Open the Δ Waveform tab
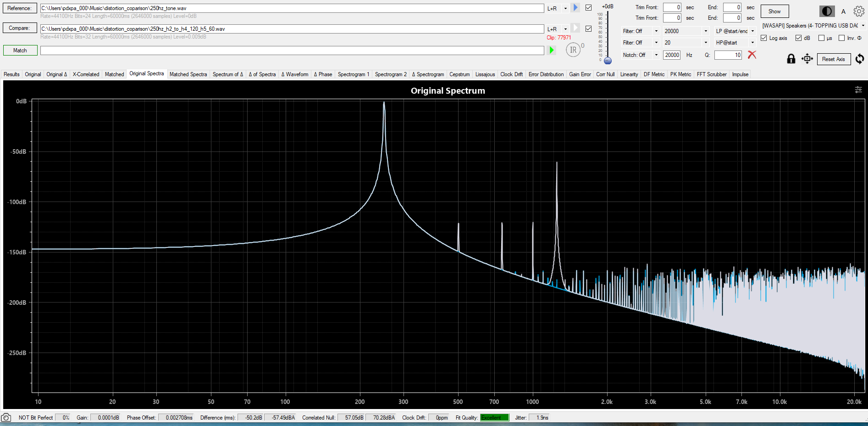 295,74
